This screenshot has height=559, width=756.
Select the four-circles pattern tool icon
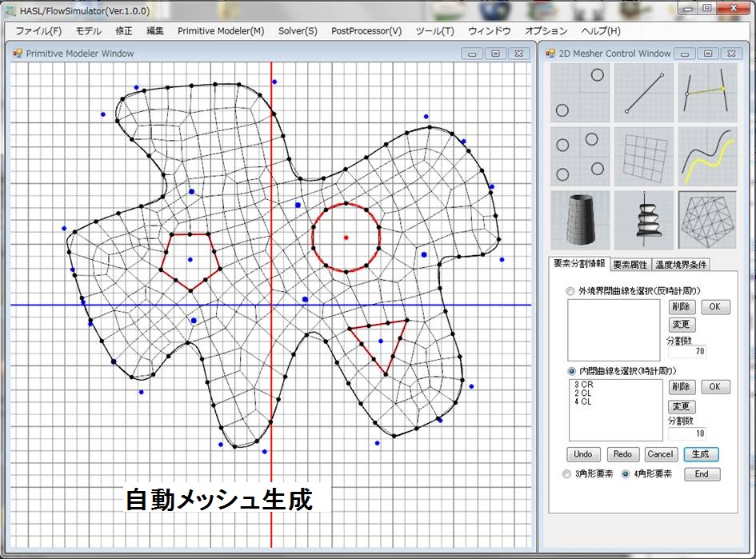pyautogui.click(x=580, y=155)
